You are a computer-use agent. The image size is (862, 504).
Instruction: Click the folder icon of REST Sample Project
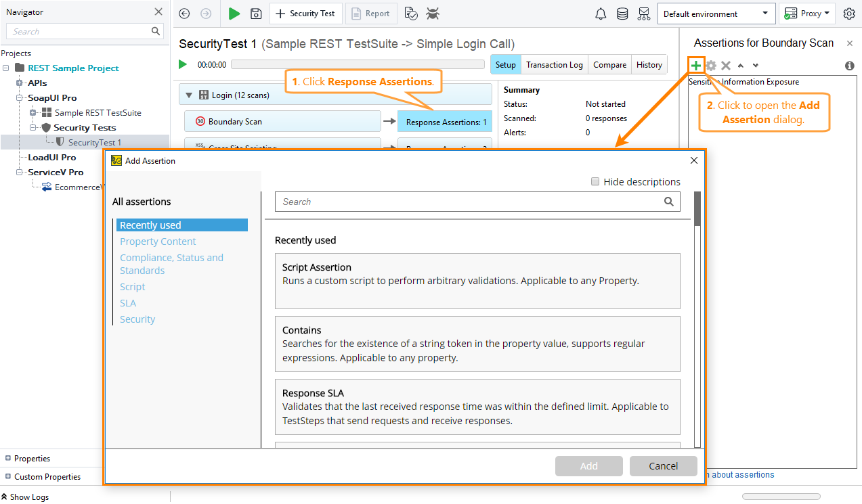[x=20, y=68]
